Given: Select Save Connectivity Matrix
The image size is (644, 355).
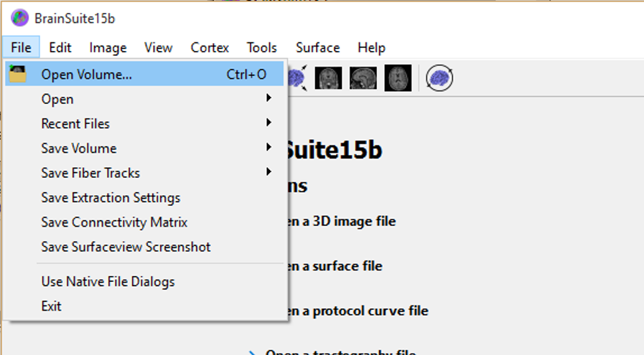Looking at the screenshot, I should [114, 222].
